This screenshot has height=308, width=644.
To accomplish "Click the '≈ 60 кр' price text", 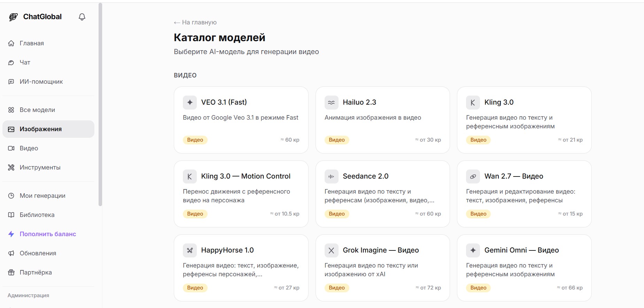I will click(x=290, y=140).
